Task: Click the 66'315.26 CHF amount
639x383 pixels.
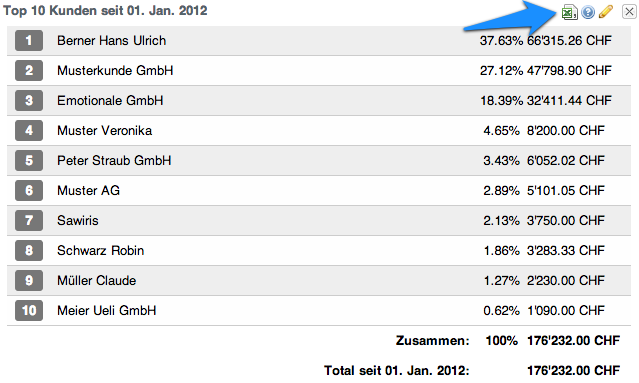Action: pyautogui.click(x=569, y=40)
